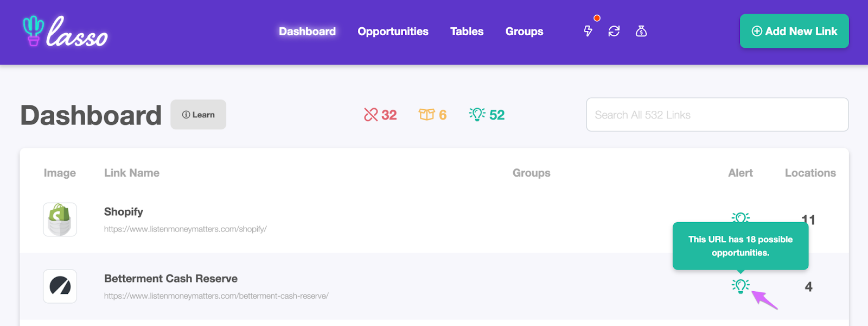868x326 pixels.
Task: Click the Image column header
Action: click(60, 173)
